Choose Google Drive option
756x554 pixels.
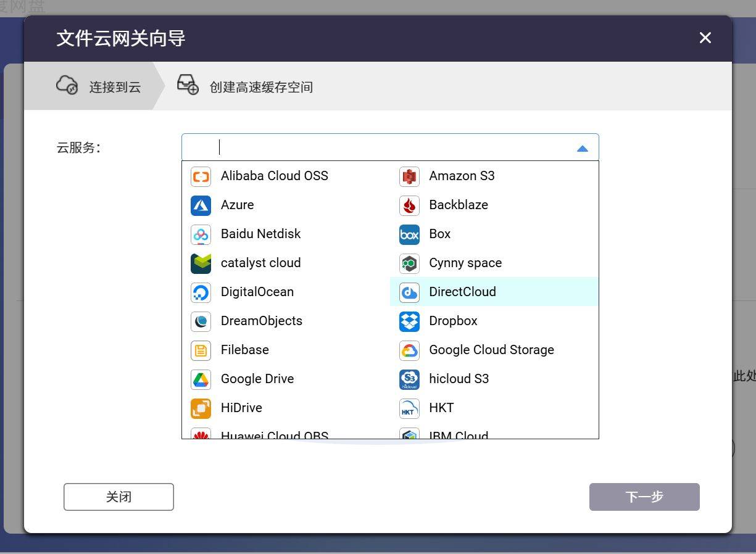286,379
